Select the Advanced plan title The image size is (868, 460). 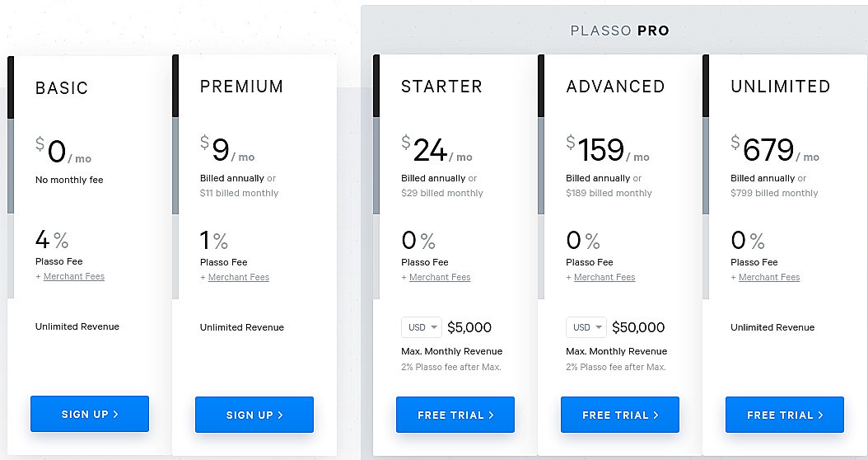tap(615, 87)
